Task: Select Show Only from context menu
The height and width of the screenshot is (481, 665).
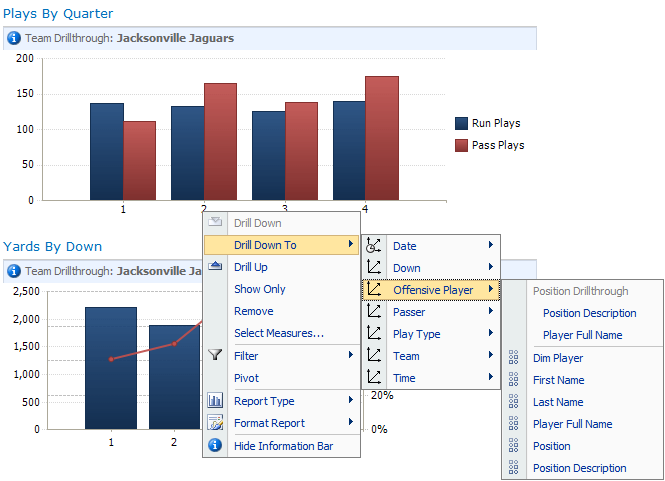Action: [259, 289]
